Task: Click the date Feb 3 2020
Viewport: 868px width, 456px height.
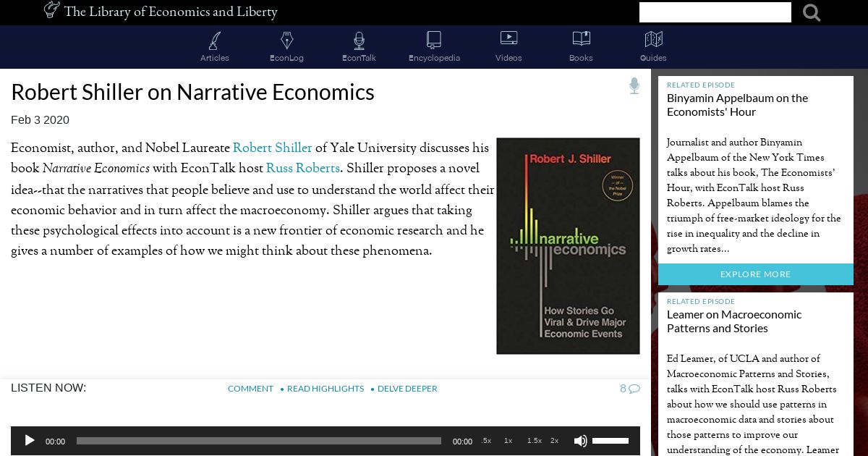Action: pyautogui.click(x=40, y=120)
